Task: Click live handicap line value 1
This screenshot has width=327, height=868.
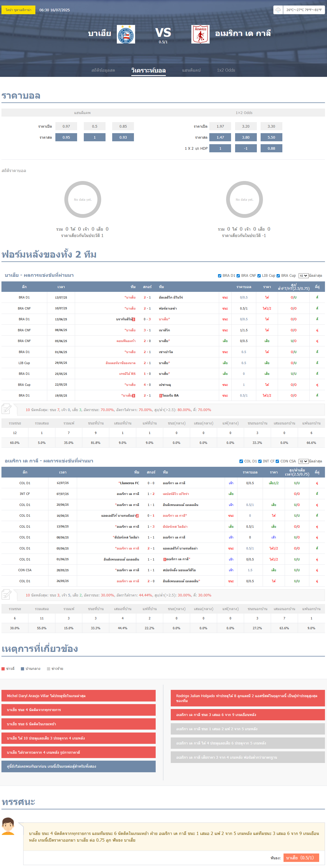Action: tap(95, 137)
